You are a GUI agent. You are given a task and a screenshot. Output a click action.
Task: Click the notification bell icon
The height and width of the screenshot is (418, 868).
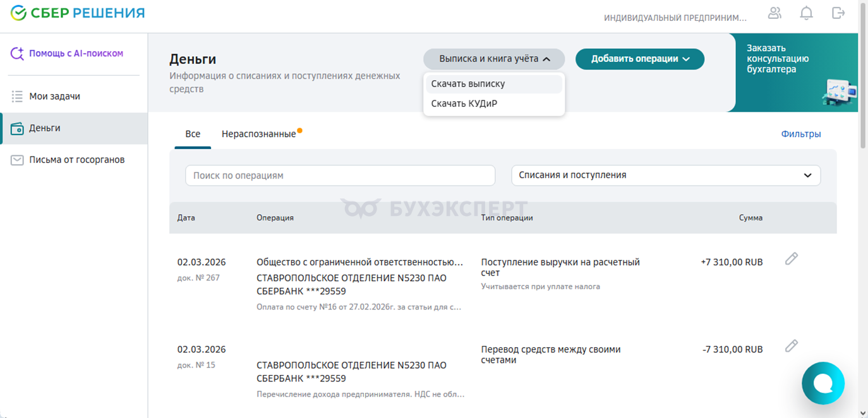point(806,13)
